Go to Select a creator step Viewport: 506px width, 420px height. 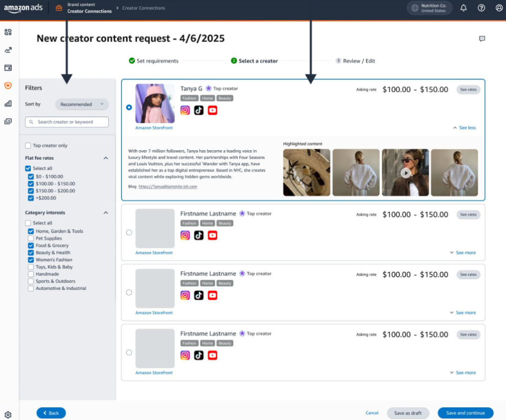click(254, 61)
